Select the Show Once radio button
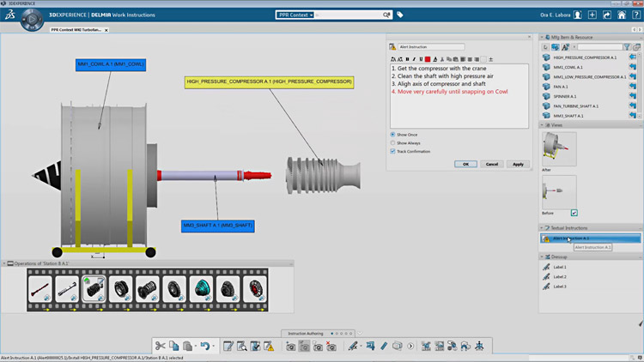This screenshot has height=362, width=644. click(x=393, y=135)
